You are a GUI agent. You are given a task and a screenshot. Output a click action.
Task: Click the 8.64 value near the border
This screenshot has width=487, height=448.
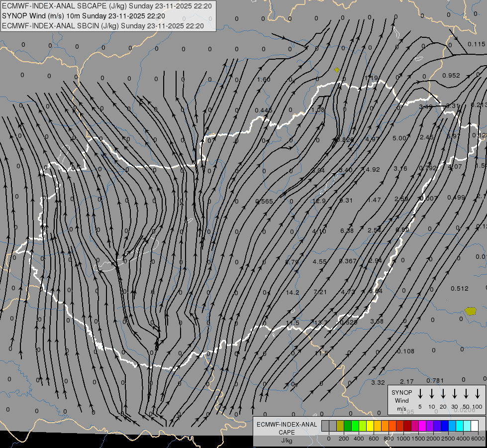click(376, 291)
